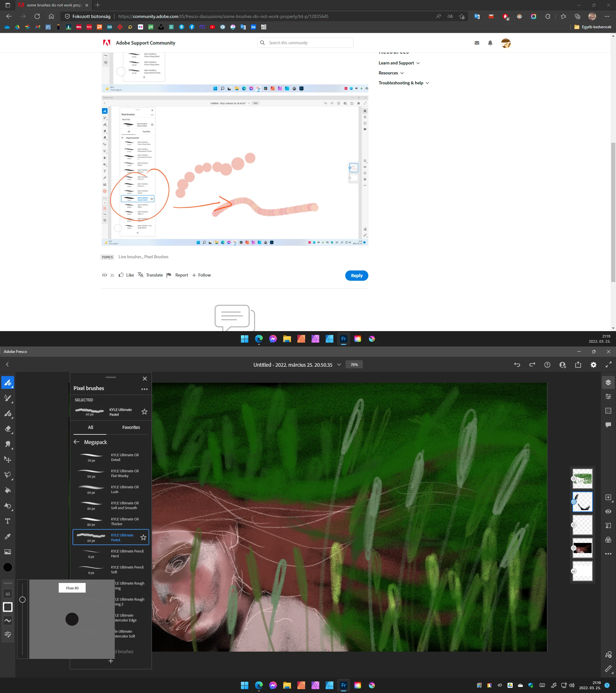This screenshot has width=616, height=693.
Task: Toggle layer visibility eye icon
Action: coord(608,512)
